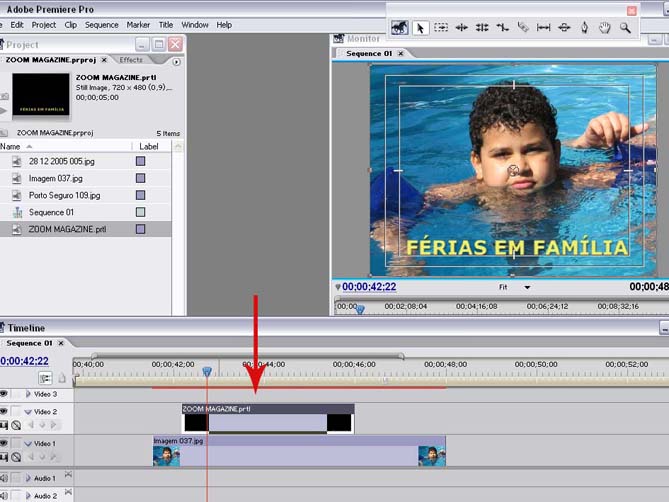Click the Snap icon in Timeline
The image size is (669, 502).
[45, 378]
